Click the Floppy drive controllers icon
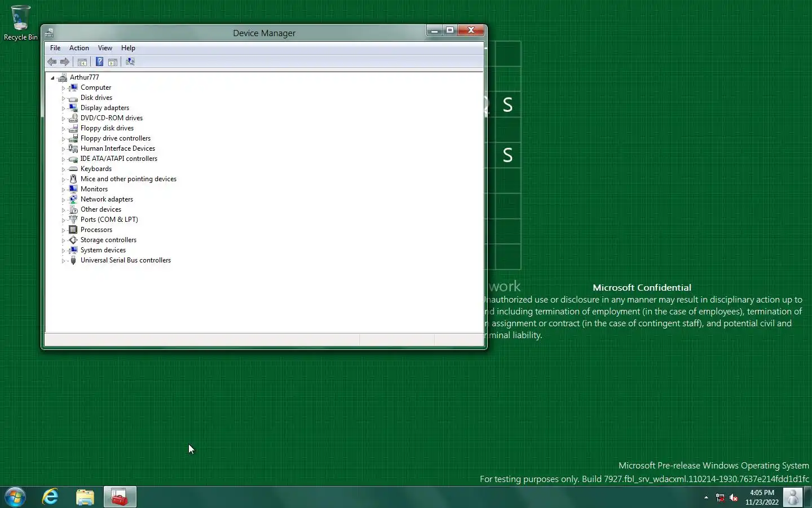 point(73,138)
